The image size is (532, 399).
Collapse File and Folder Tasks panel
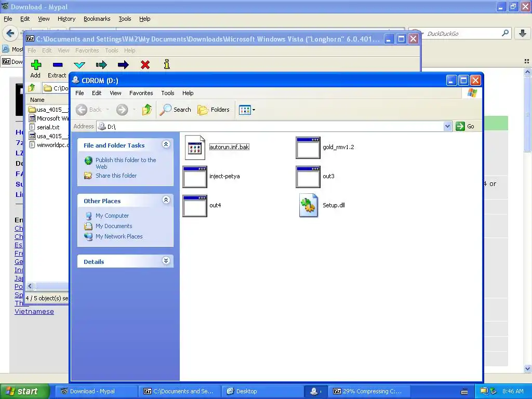point(166,144)
